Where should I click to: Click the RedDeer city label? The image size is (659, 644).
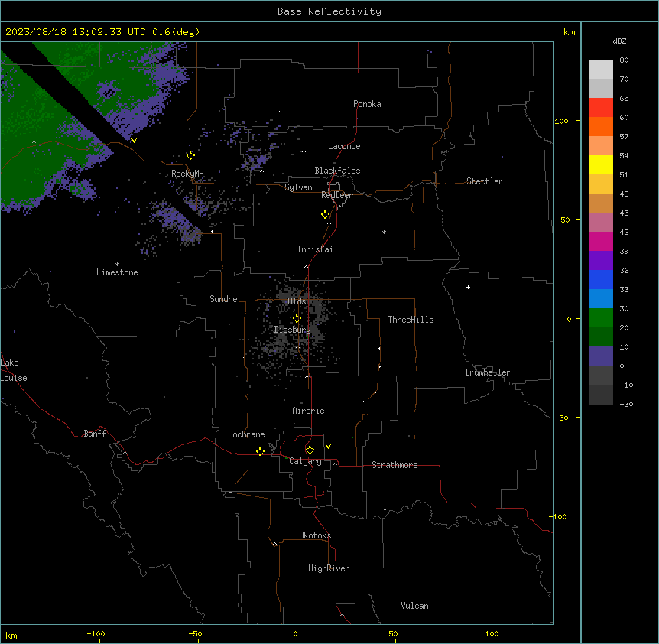336,195
